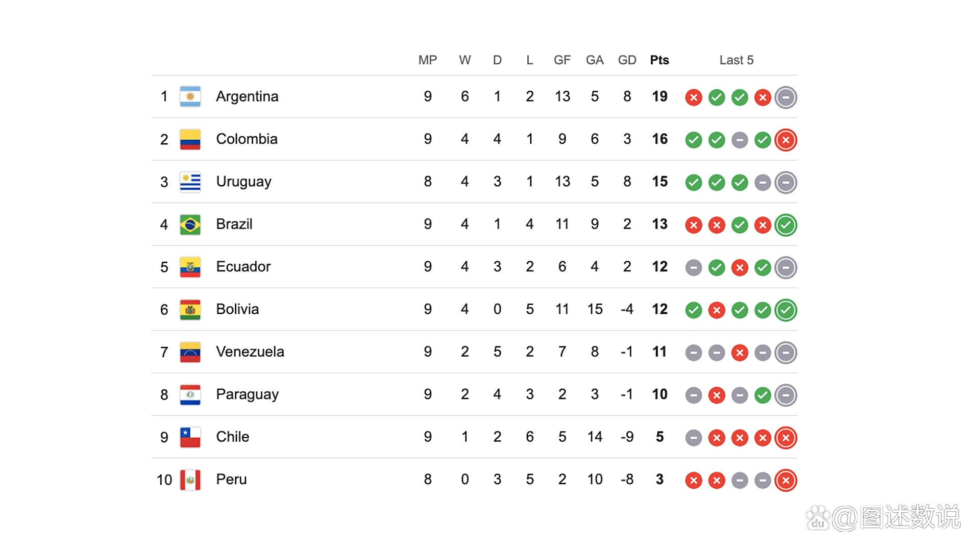Click the Argentina flag icon

(190, 96)
